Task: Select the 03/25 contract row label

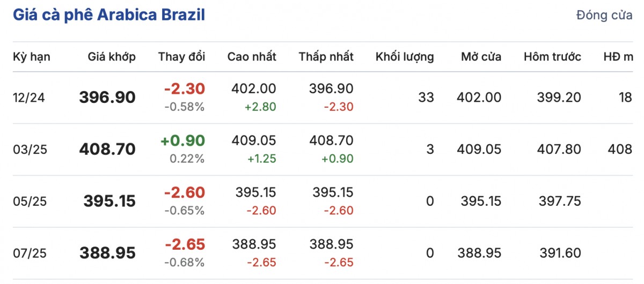Action: 30,150
